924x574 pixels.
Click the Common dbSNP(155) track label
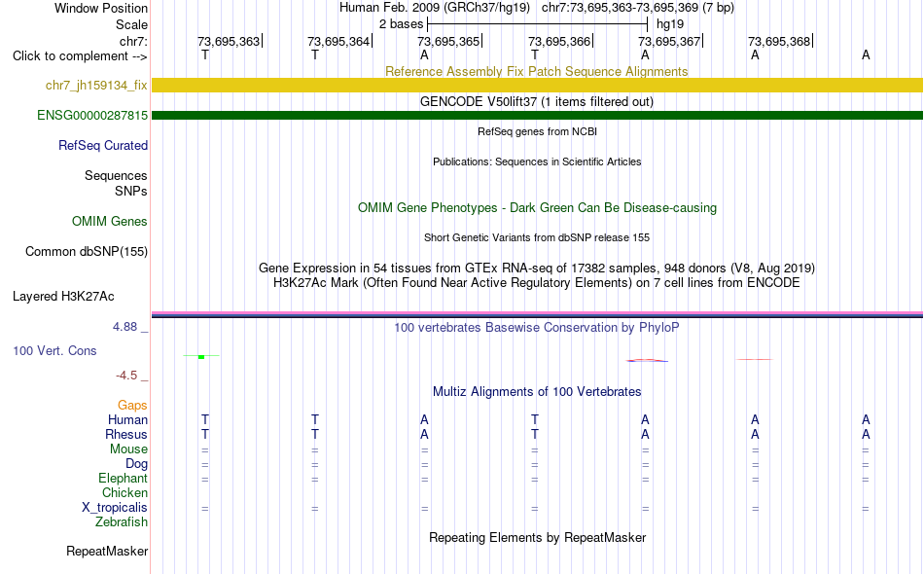87,252
